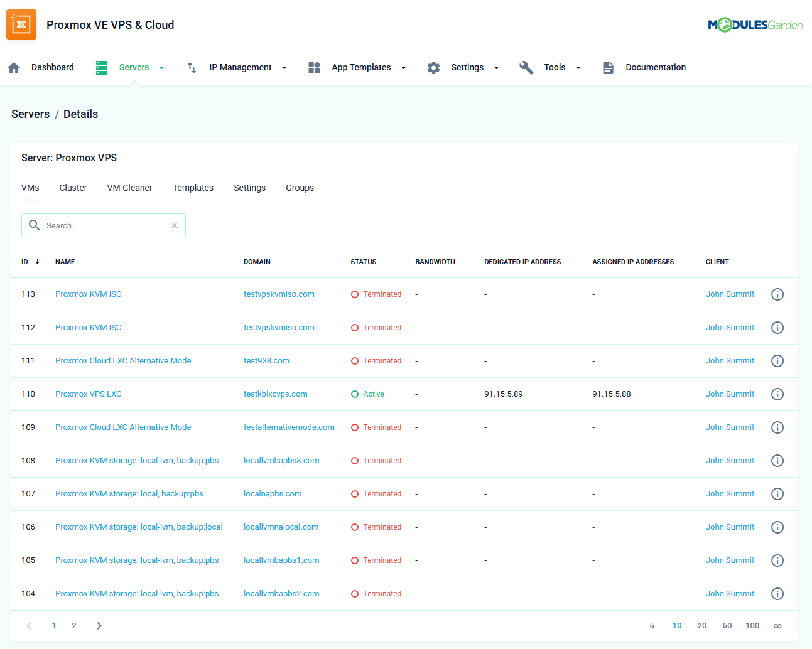Image resolution: width=812 pixels, height=649 pixels.
Task: Click the Dashboard home icon
Action: 14,68
